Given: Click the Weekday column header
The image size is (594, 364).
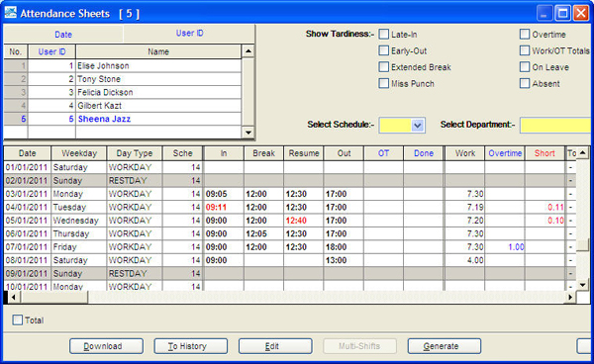Looking at the screenshot, I should (x=79, y=153).
